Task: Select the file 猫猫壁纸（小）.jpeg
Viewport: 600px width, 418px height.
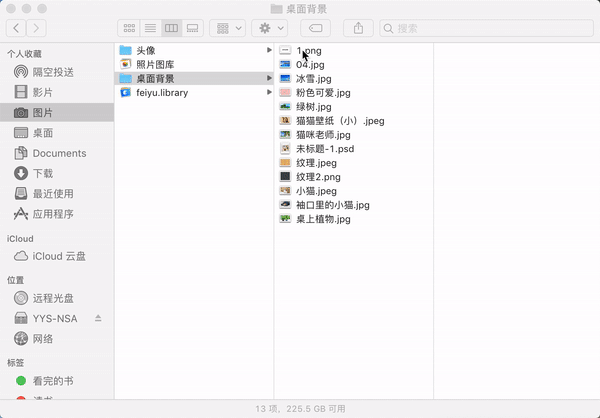Action: coord(354,121)
